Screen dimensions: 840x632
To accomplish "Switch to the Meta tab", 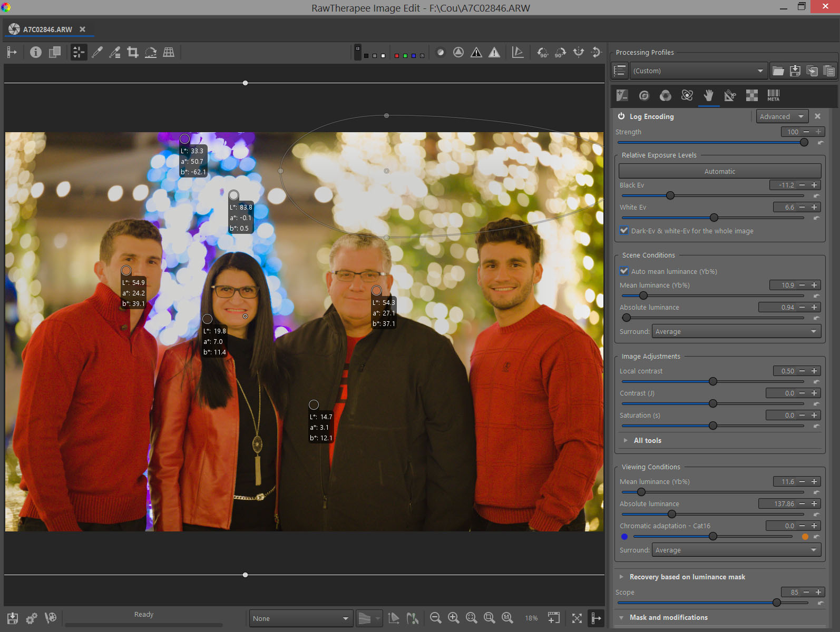I will pos(773,95).
